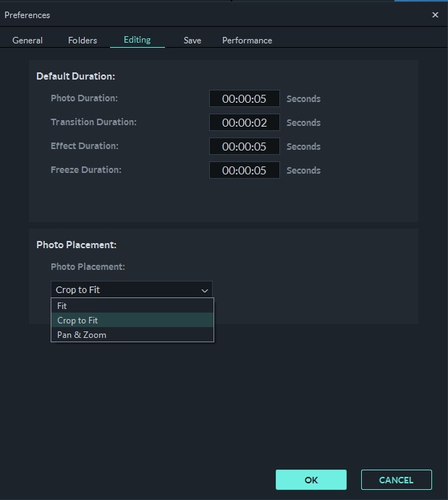Click the Photo Placement dropdown chevron arrow
This screenshot has height=500, width=448.
(x=204, y=290)
